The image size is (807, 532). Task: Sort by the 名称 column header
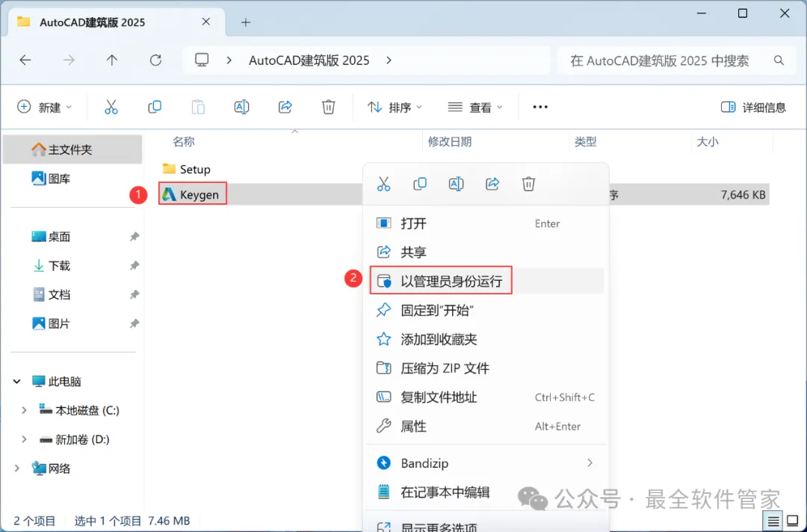click(x=183, y=141)
